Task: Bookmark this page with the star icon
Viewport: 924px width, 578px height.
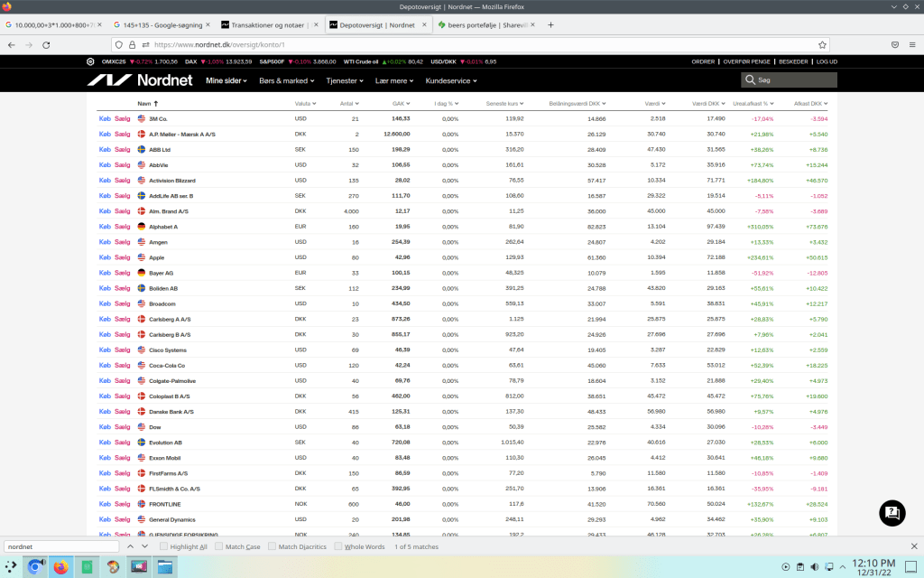Action: 822,44
